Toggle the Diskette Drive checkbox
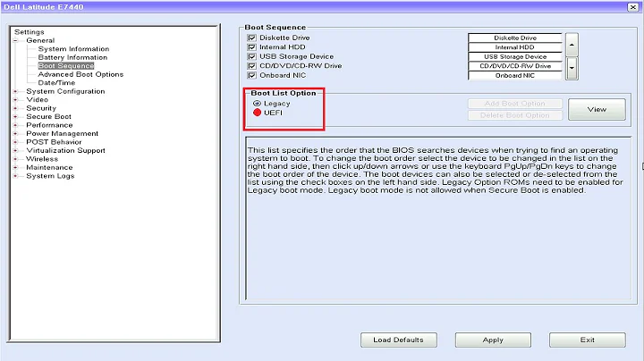The height and width of the screenshot is (361, 644). click(251, 38)
